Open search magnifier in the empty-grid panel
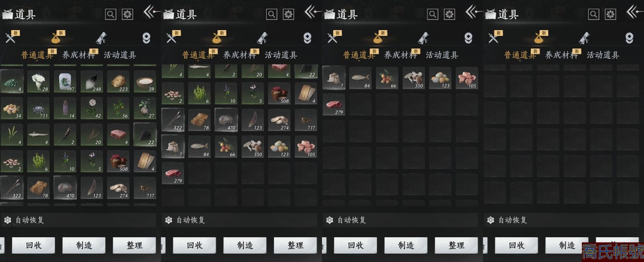644x262 pixels. pyautogui.click(x=594, y=15)
